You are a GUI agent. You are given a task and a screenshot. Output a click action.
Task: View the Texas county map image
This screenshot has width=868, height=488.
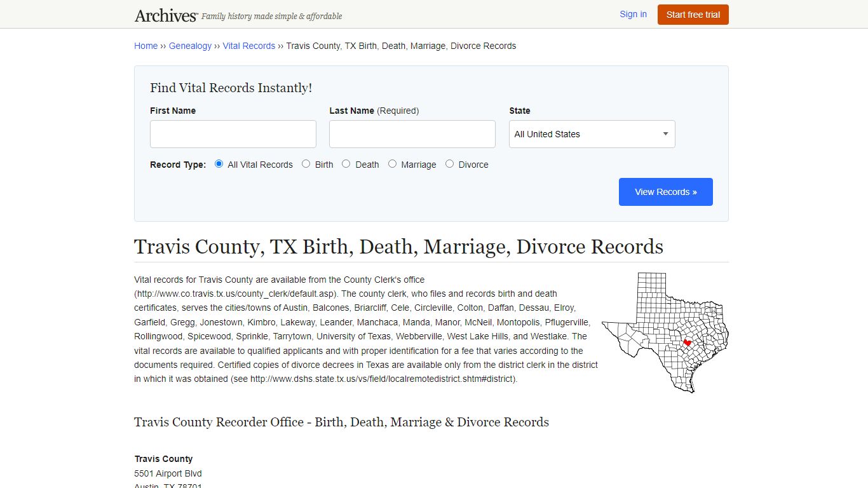click(665, 332)
